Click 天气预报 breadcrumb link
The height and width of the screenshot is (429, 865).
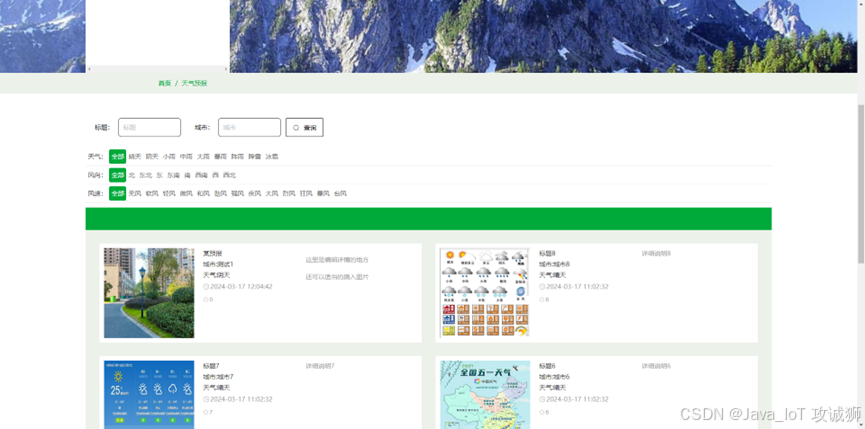194,83
